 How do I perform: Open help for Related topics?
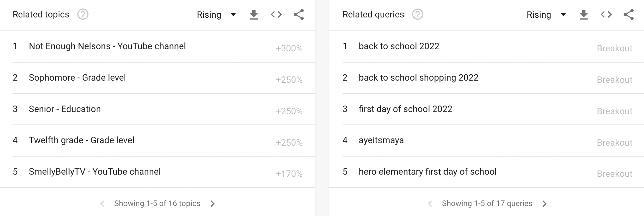(x=83, y=14)
